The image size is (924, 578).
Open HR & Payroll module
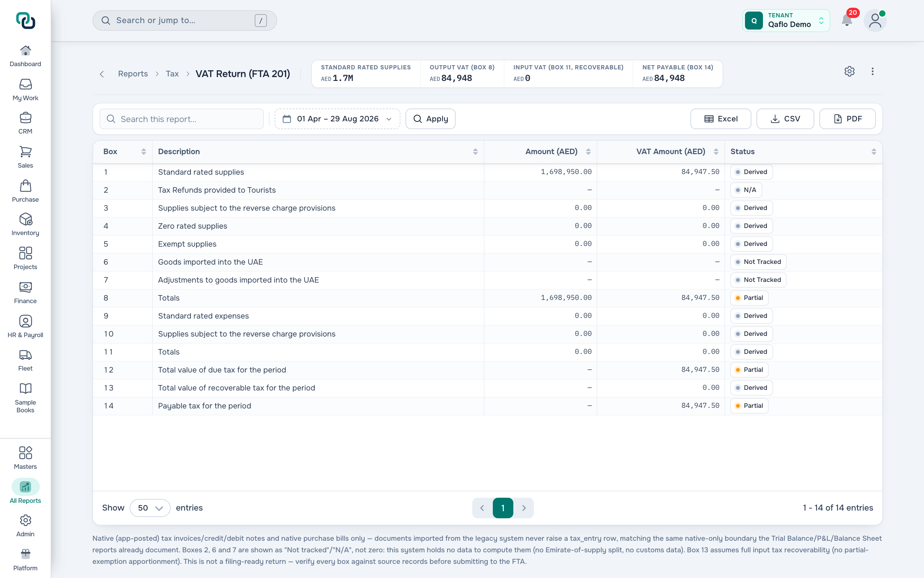(x=25, y=327)
